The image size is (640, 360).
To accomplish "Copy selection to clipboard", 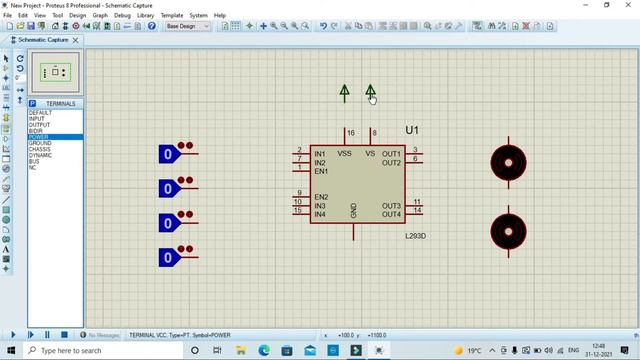I will tap(358, 26).
